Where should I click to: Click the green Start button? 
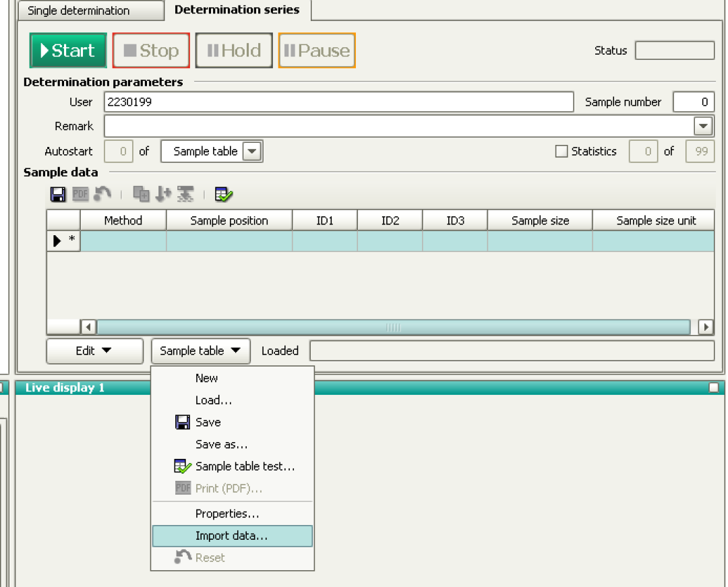pyautogui.click(x=68, y=51)
